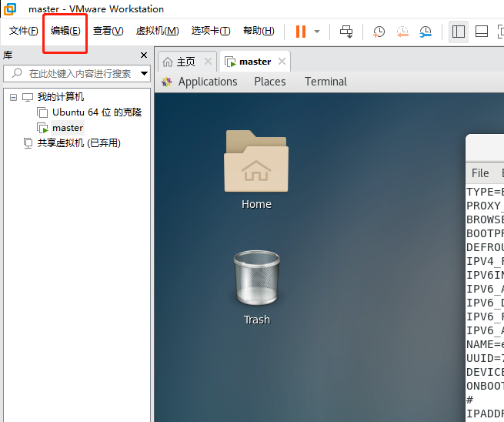Open the File menu in guest editor
The width and height of the screenshot is (504, 422).
[480, 173]
